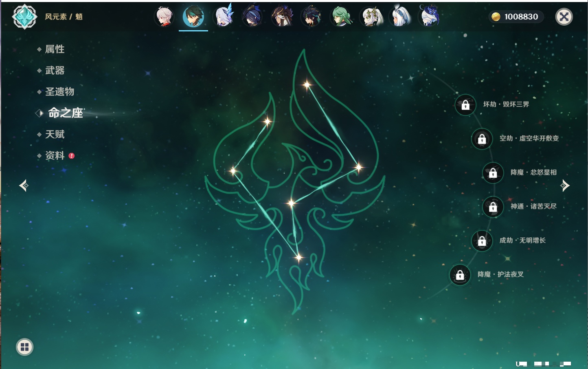Choose the white-haired portrait with blue crystal hairpiece
This screenshot has width=588, height=369.
223,17
